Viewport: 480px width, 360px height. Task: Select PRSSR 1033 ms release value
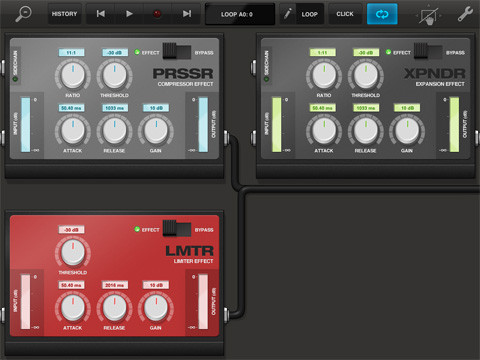coord(115,108)
